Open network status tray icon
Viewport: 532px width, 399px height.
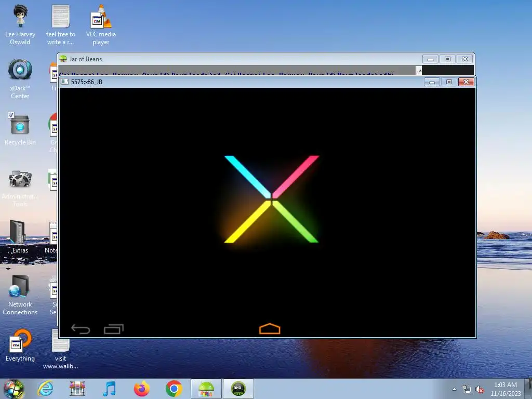point(467,390)
